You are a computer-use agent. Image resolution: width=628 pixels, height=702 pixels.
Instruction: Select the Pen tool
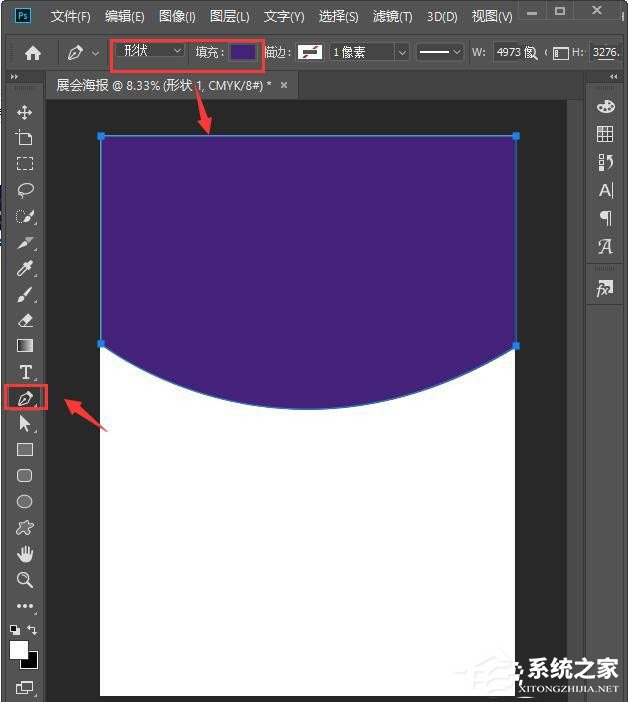click(25, 398)
